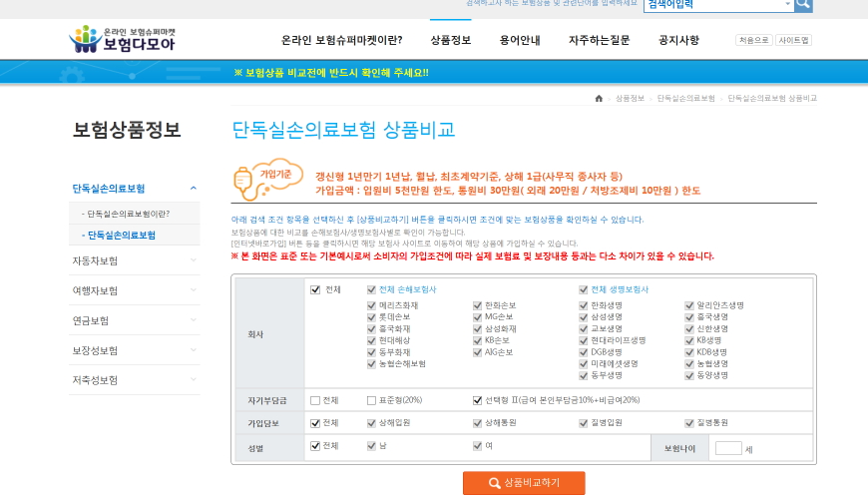Image resolution: width=868 pixels, height=497 pixels.
Task: Toggle the 상해입원 coverage checkbox
Action: 372,423
